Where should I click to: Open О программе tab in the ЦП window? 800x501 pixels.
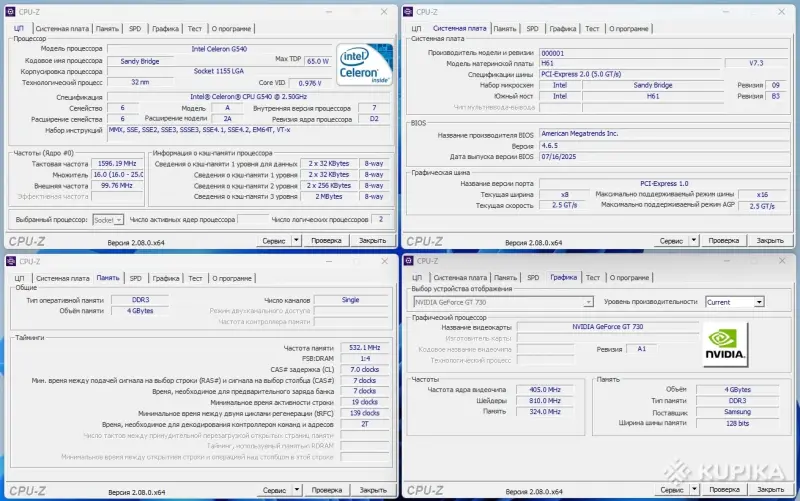click(x=231, y=29)
